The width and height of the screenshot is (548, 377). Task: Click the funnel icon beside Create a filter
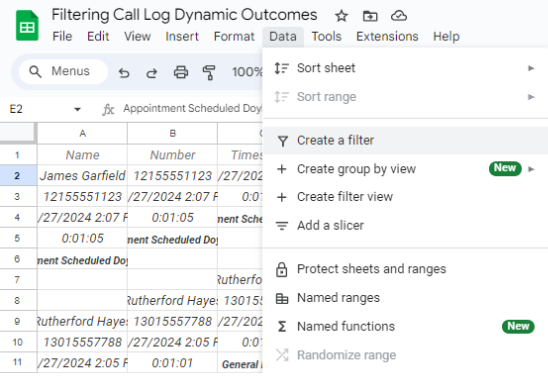tap(282, 141)
